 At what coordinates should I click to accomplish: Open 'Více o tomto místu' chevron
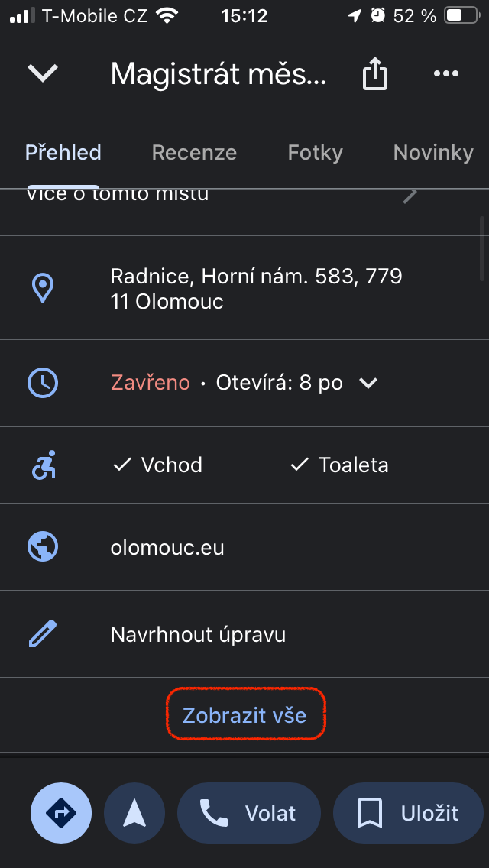click(x=410, y=196)
